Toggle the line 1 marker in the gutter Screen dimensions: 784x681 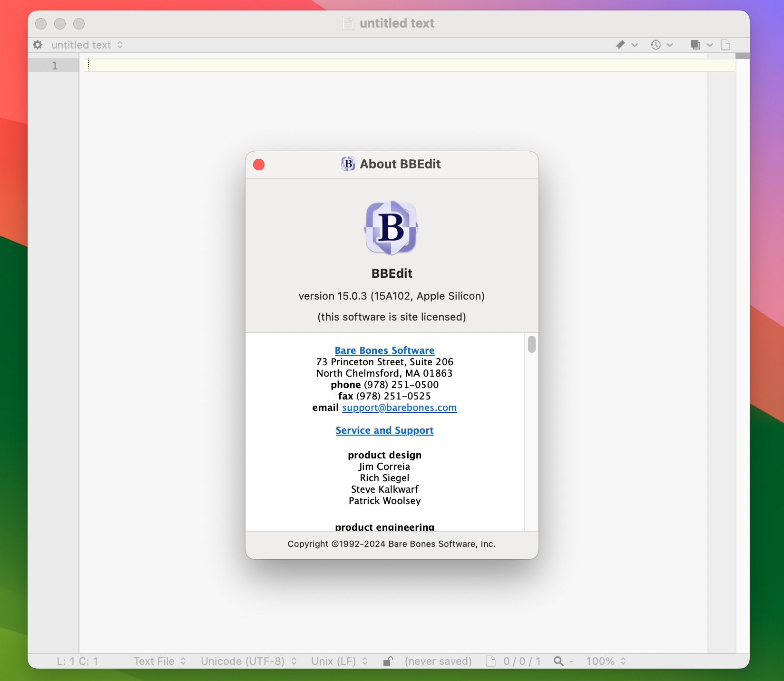[55, 65]
